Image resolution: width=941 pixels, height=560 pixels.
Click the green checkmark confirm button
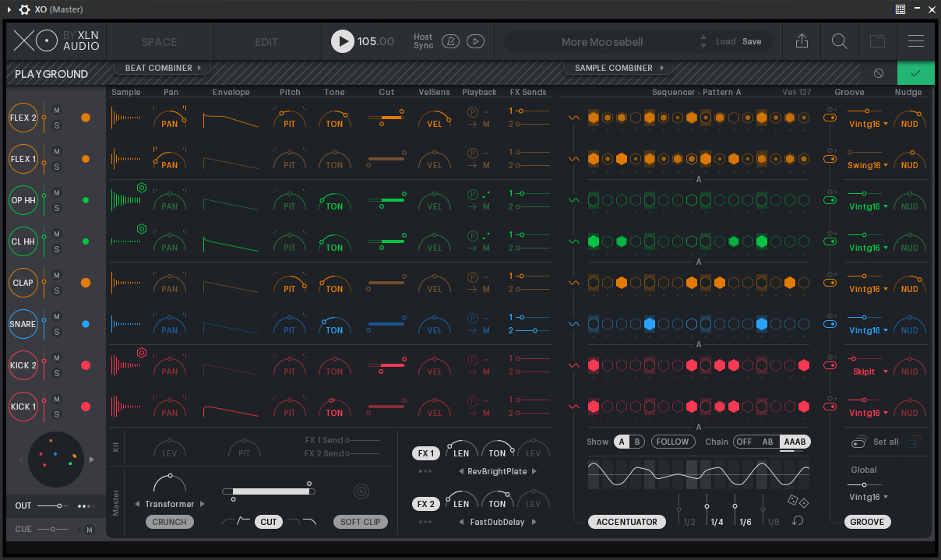click(915, 73)
